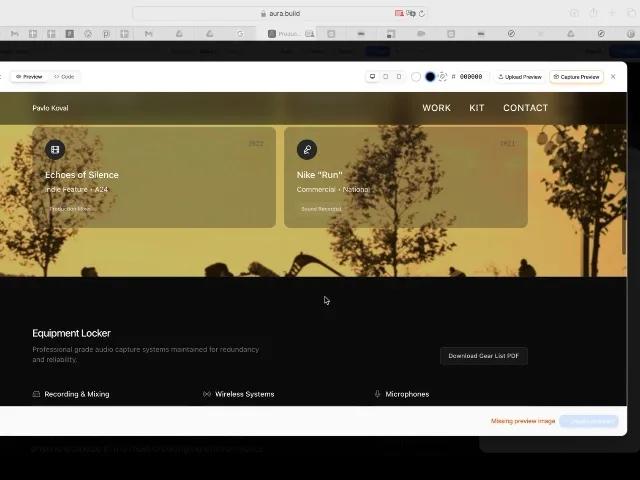Click the translate icon in address bar
This screenshot has height=480, width=640.
(411, 13)
